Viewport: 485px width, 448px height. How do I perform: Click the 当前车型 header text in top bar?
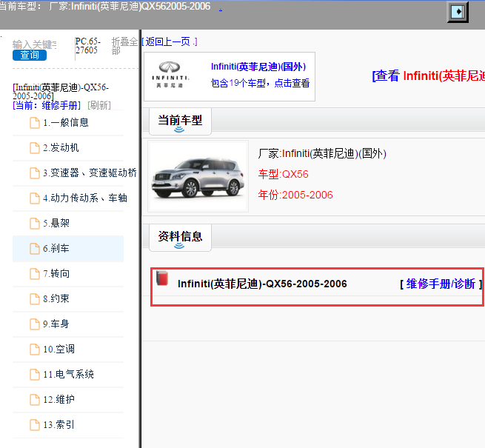(21, 6)
